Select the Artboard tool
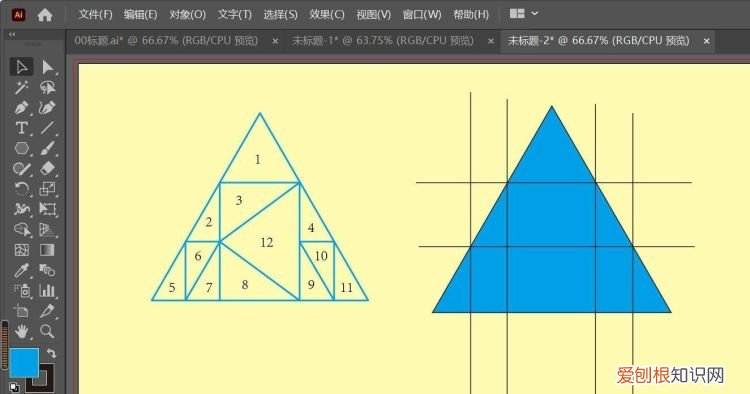Screen dimensions: 750x394 click(x=22, y=311)
